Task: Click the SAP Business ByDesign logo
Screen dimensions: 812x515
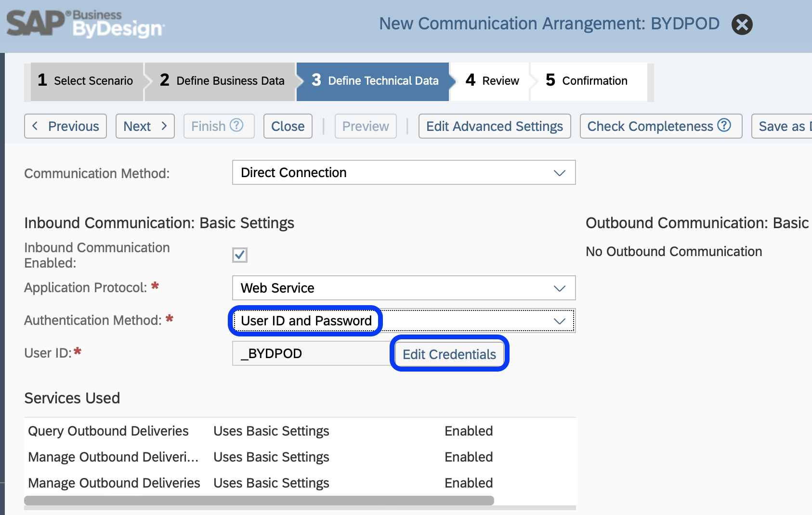Action: (84, 24)
